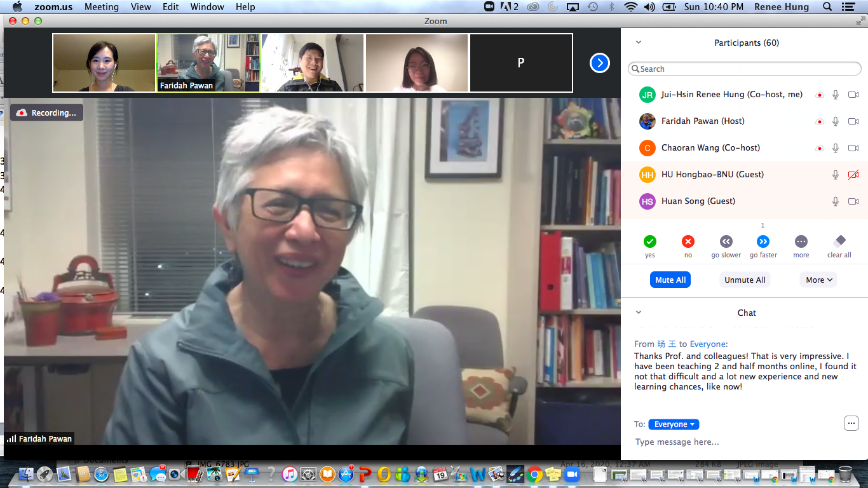
Task: Open the Apple menu
Action: [17, 7]
